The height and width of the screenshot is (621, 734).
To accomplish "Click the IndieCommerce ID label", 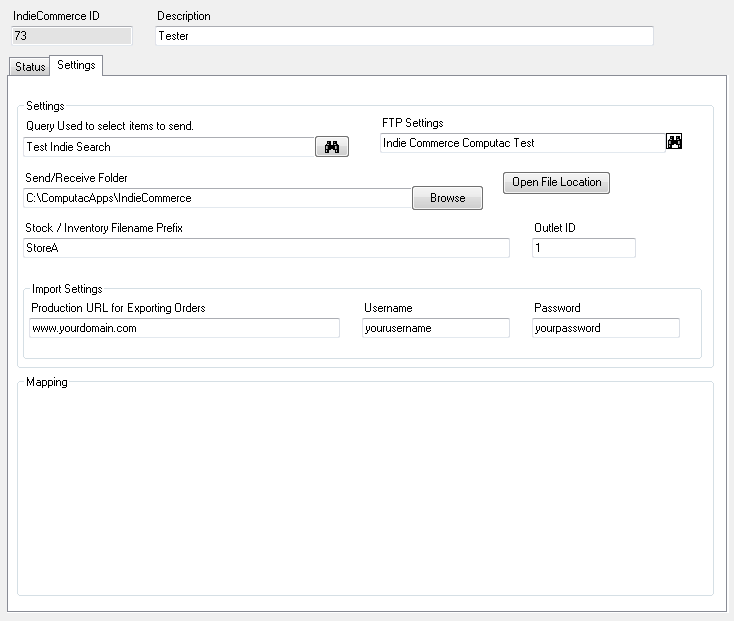I will (x=56, y=16).
